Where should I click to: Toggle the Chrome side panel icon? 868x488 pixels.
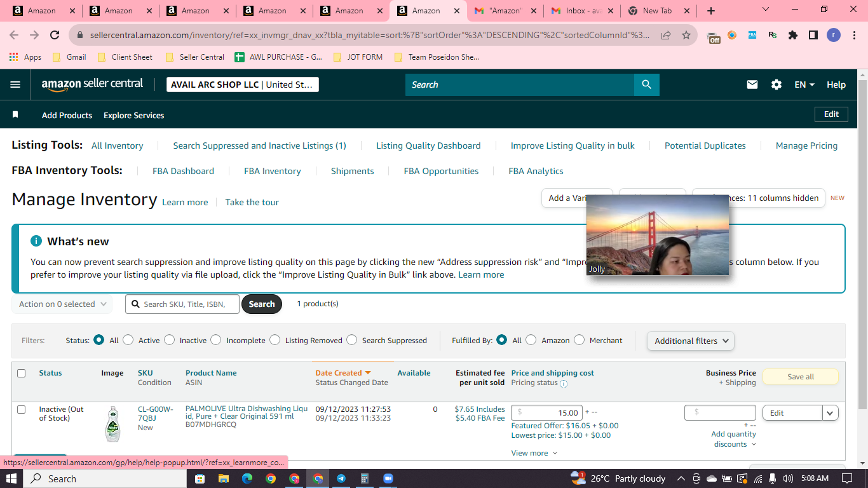813,36
